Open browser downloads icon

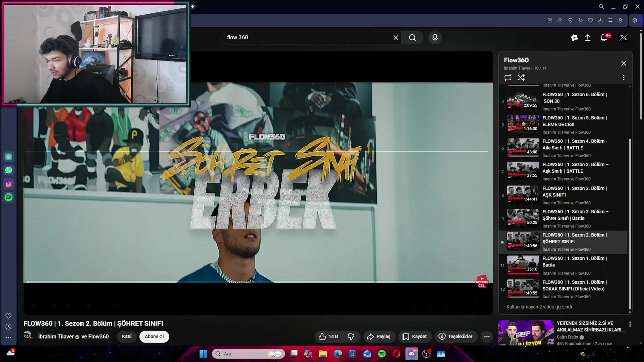(x=600, y=20)
